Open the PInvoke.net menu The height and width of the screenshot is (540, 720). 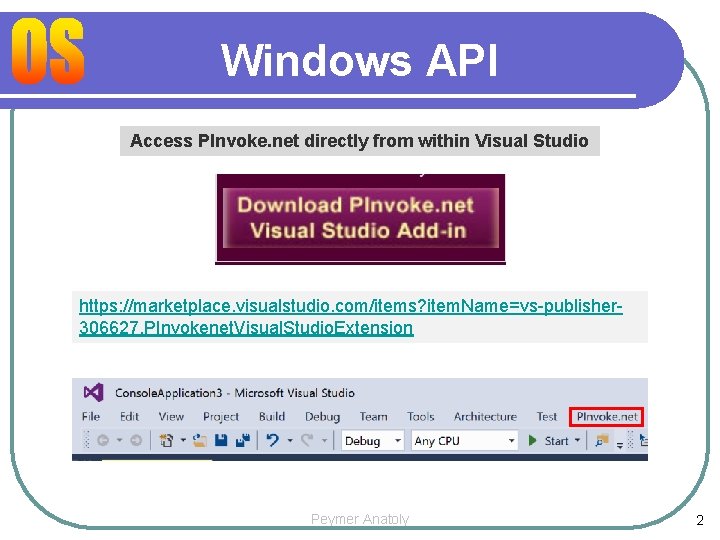coord(607,416)
